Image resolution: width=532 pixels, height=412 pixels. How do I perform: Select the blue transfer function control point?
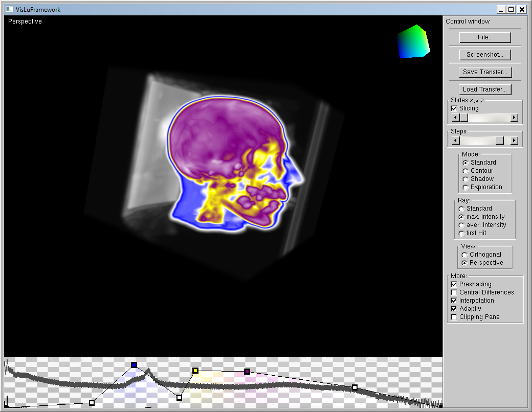pos(134,364)
